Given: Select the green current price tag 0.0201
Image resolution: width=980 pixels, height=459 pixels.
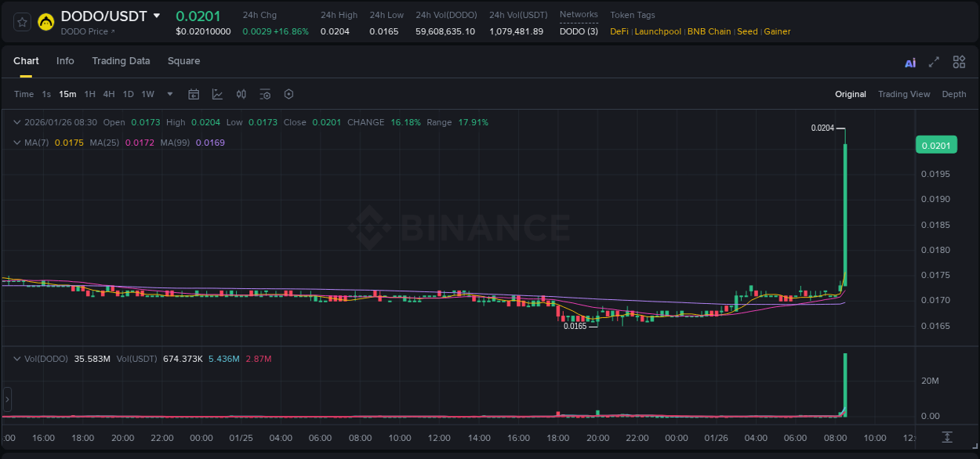Looking at the screenshot, I should coord(936,145).
